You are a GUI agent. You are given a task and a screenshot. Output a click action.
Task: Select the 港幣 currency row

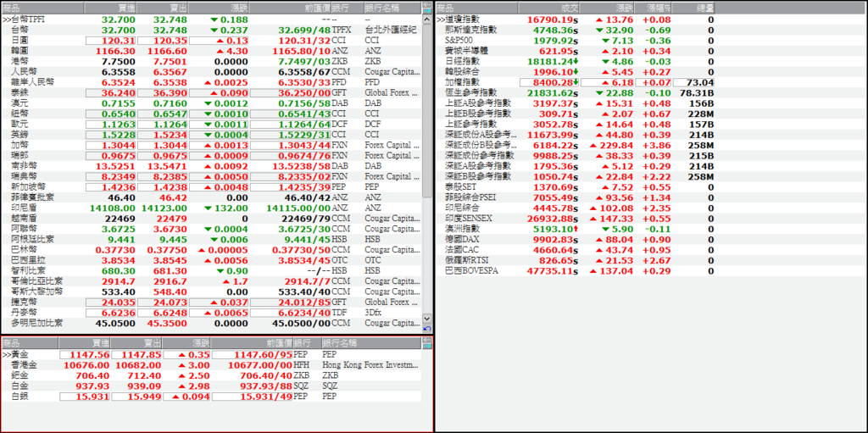(211, 62)
